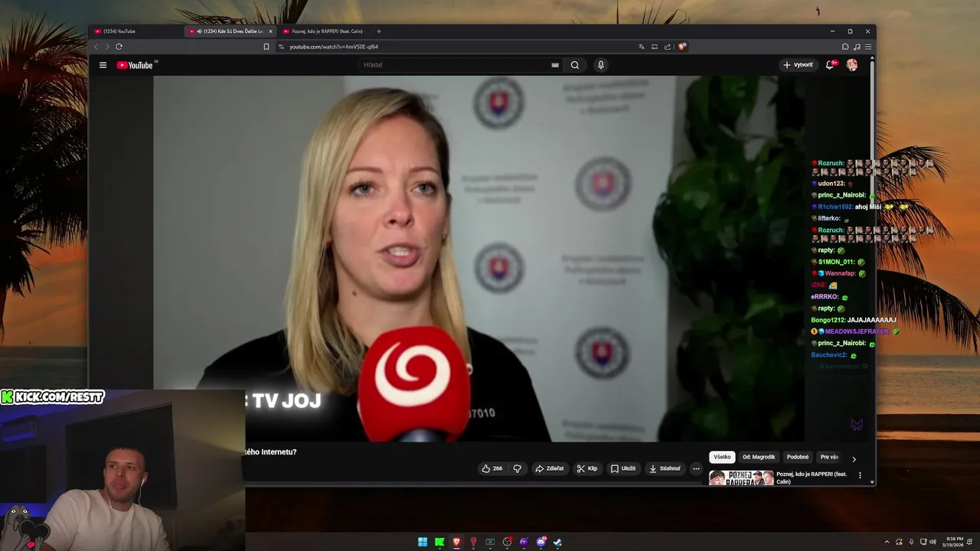The width and height of the screenshot is (980, 551).
Task: Open suggested video title Poznej, kdo je RAPPER
Action: point(812,478)
